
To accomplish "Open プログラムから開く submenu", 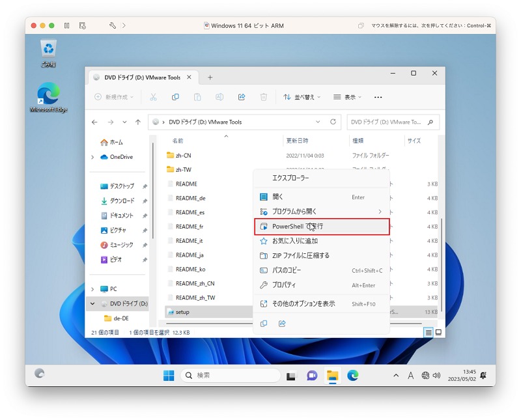I will click(x=321, y=212).
